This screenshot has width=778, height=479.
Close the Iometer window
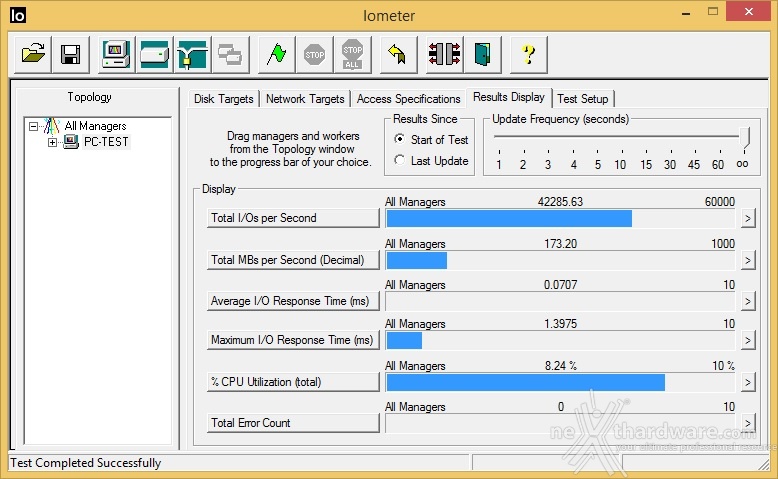pyautogui.click(x=749, y=11)
